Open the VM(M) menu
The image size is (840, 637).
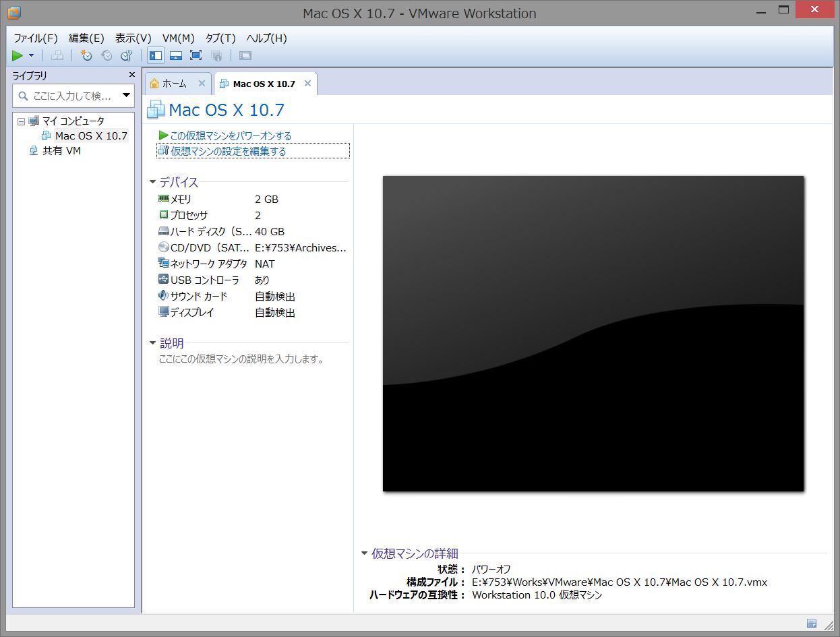pyautogui.click(x=179, y=38)
